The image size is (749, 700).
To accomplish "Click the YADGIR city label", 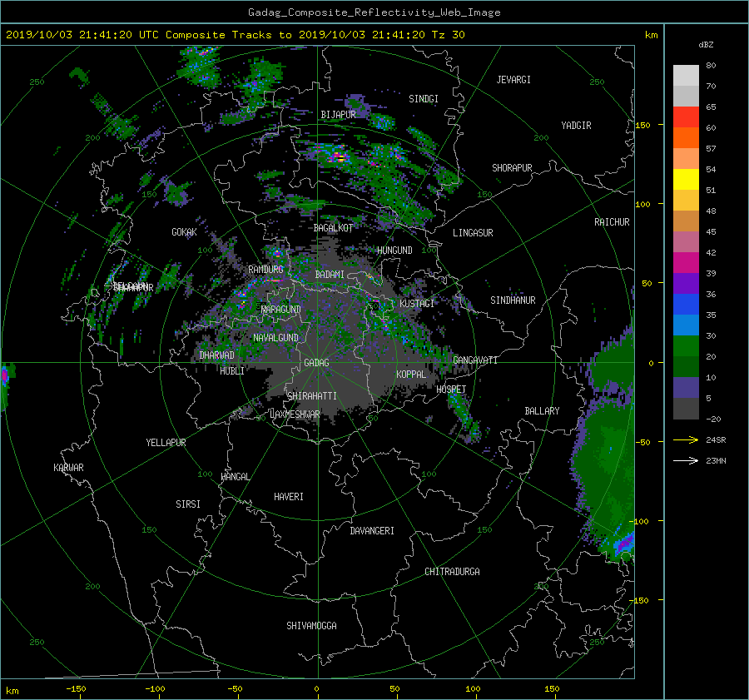I will click(x=576, y=126).
